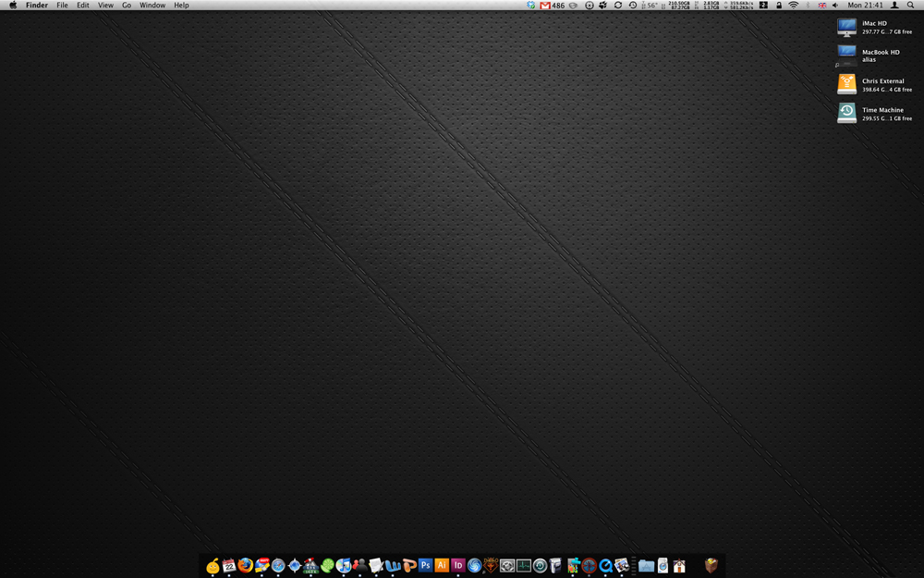
Task: Open the Wi-Fi status menu
Action: pyautogui.click(x=794, y=5)
